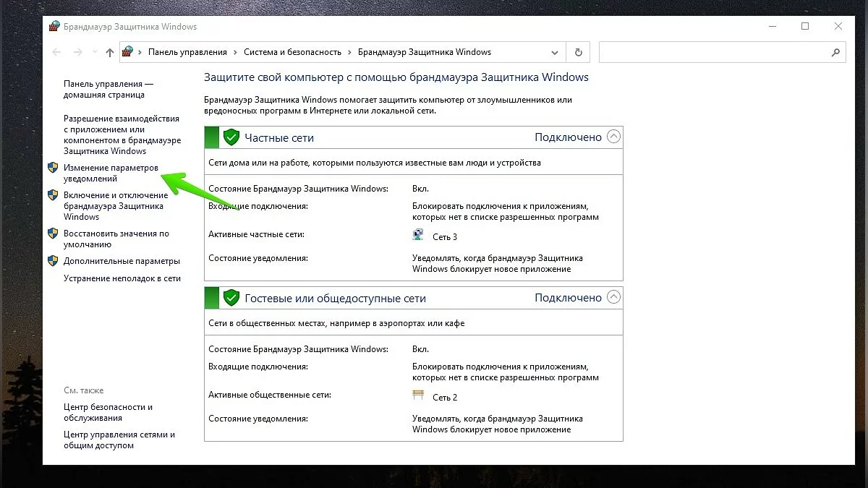Refresh the page with the refresh icon
Screen dimensions: 868x488
click(x=578, y=52)
